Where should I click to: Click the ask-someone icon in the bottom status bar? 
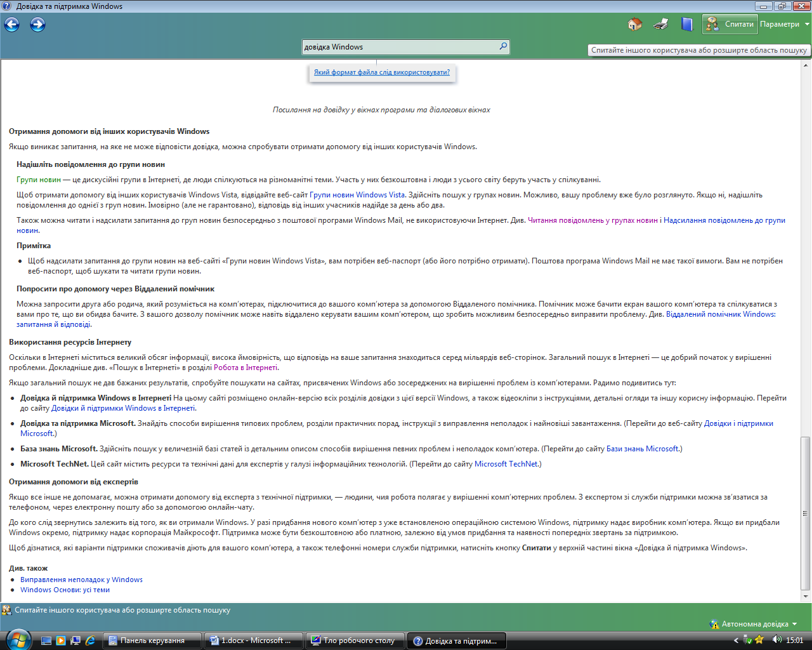[6, 610]
